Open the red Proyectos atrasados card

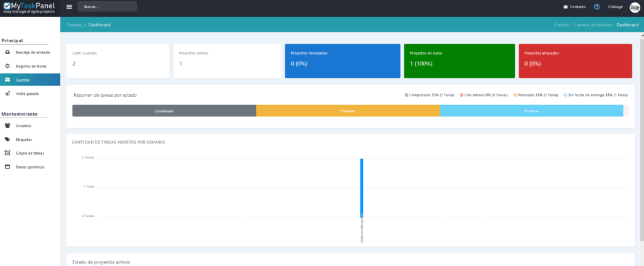point(575,61)
